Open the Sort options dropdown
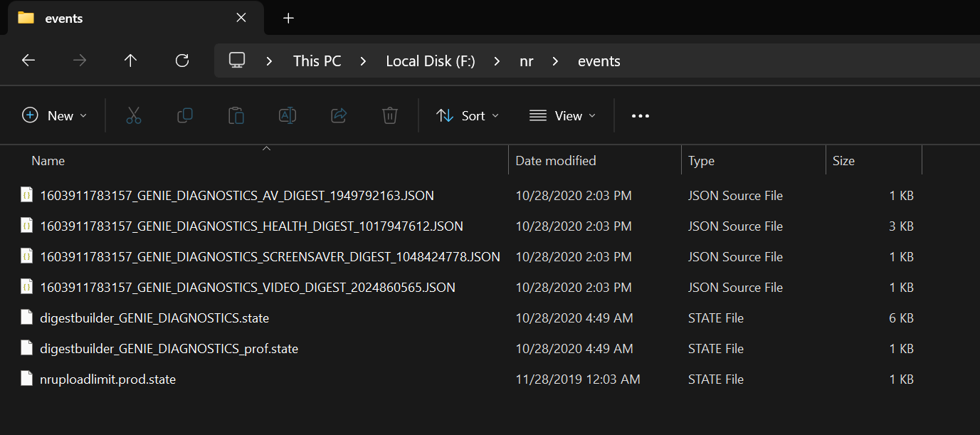 coord(467,115)
